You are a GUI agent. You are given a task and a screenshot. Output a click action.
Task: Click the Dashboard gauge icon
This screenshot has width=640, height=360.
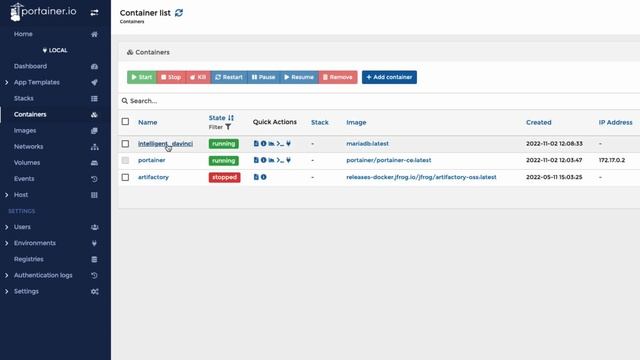(x=94, y=67)
